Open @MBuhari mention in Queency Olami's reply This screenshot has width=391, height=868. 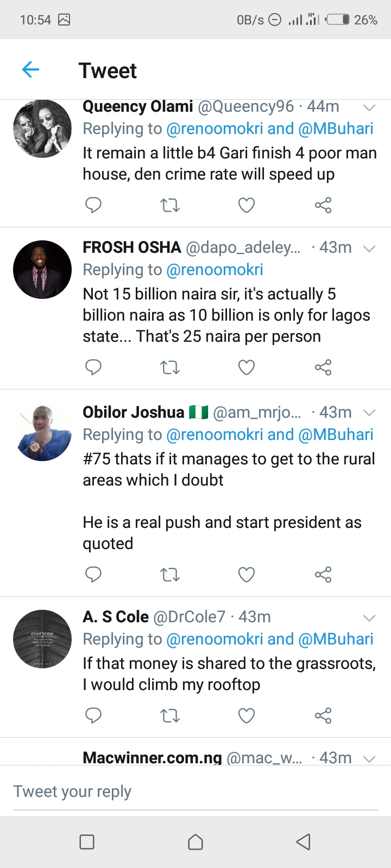[x=336, y=129]
